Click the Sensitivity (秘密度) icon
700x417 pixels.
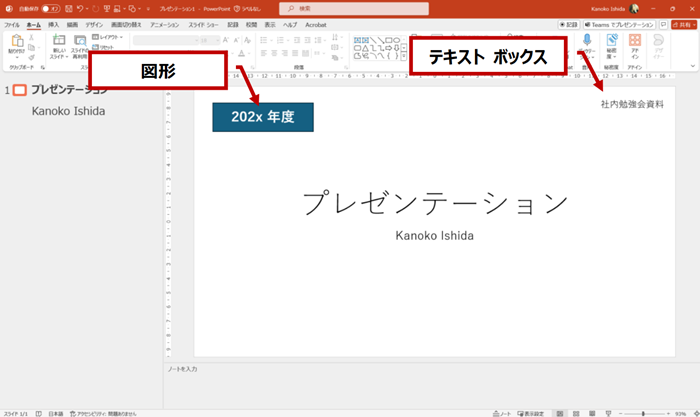(610, 42)
